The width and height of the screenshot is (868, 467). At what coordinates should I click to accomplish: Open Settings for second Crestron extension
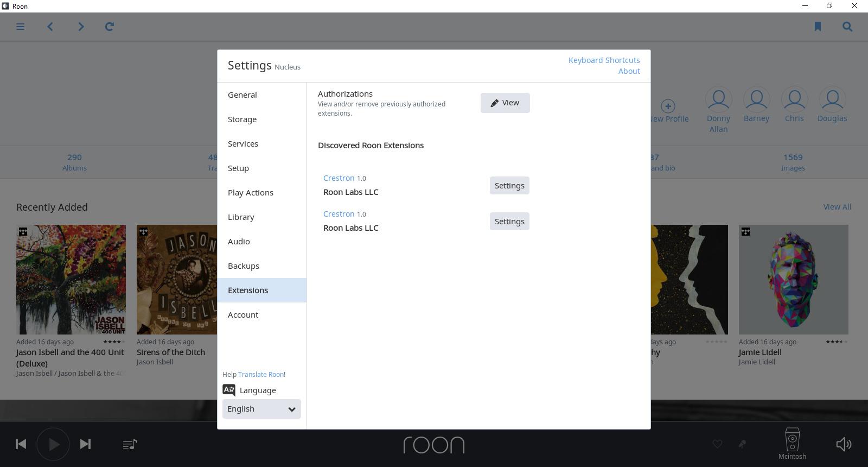(509, 222)
